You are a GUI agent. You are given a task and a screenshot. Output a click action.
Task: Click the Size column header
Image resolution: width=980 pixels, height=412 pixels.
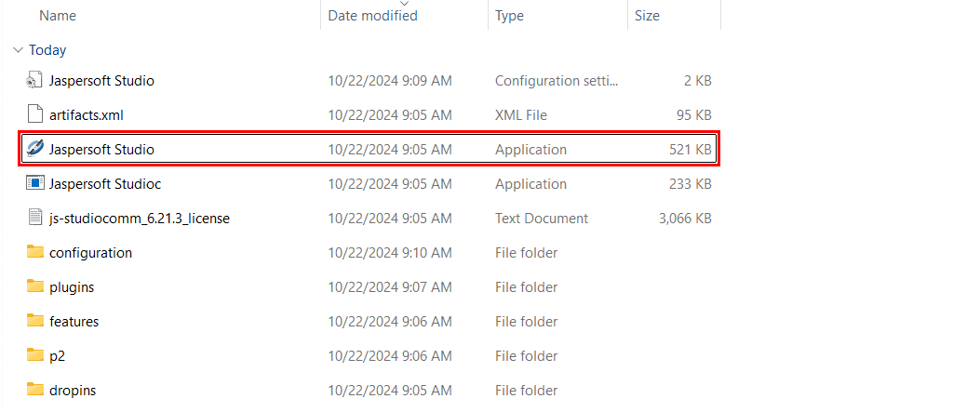point(647,16)
